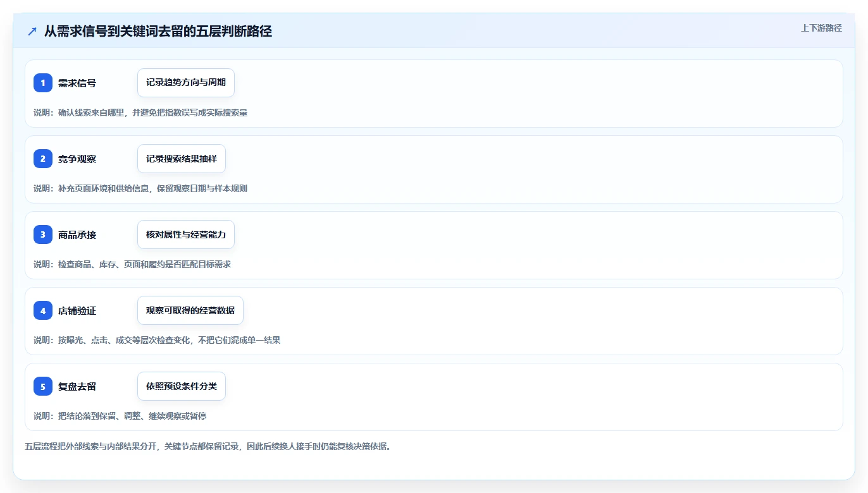Click the step 1 number badge
Viewport: 868px width, 493px height.
[43, 83]
